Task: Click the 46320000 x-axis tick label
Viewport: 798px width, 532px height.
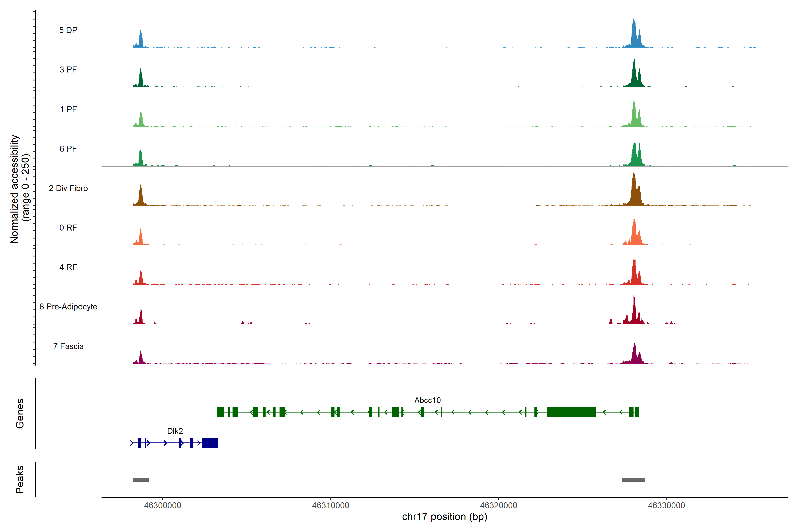Action: pos(498,506)
